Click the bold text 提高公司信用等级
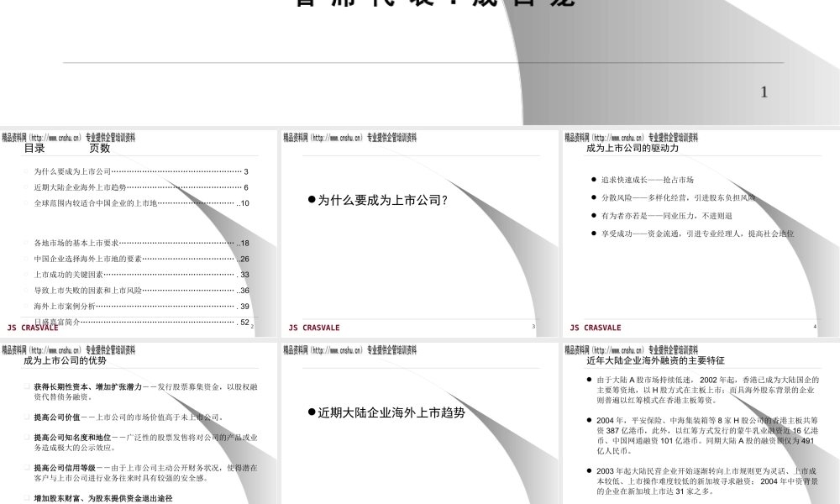 tap(65, 468)
